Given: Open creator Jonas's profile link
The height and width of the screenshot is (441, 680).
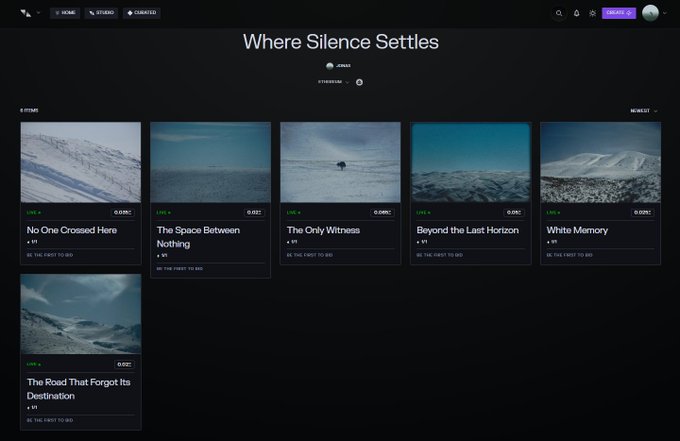Looking at the screenshot, I should coord(338,66).
